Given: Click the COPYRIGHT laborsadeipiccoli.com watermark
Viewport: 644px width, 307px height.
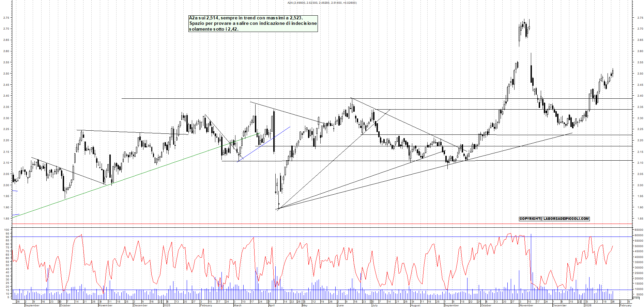Looking at the screenshot, I should [554, 219].
